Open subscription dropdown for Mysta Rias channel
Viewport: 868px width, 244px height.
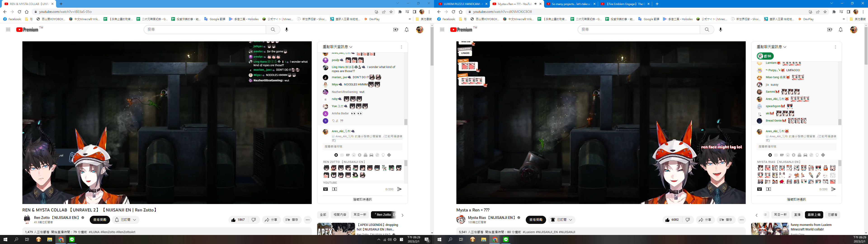pos(561,220)
